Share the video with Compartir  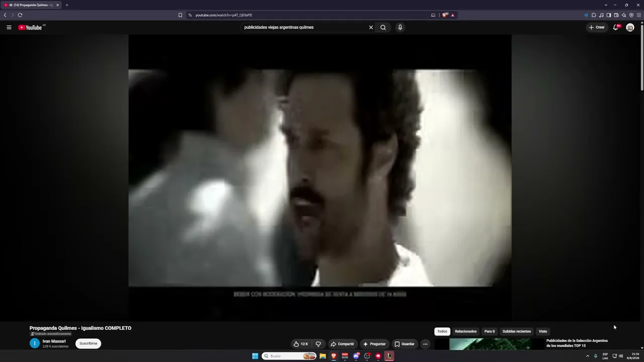pos(342,344)
